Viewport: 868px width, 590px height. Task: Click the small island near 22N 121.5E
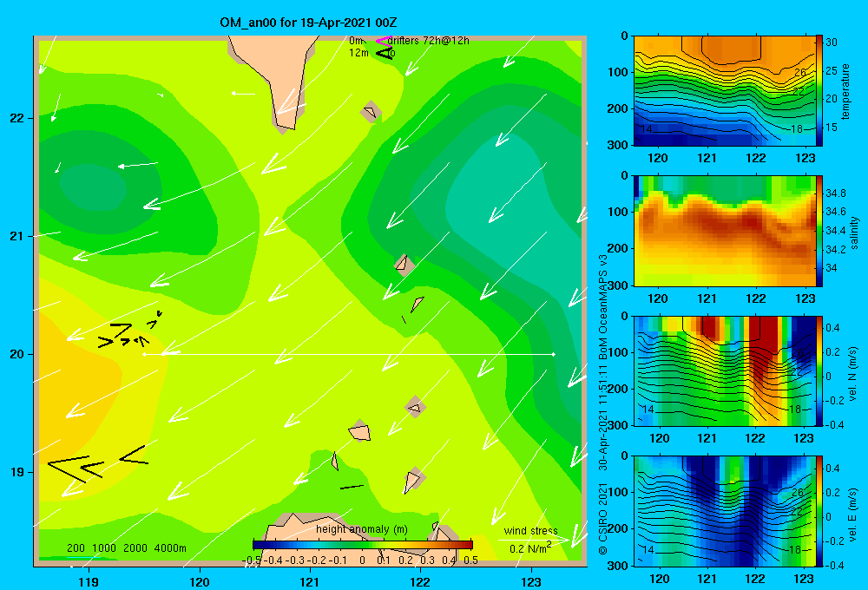(371, 112)
